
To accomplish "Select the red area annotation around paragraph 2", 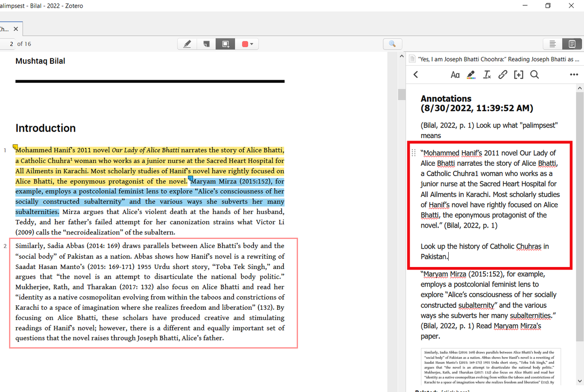I will (153, 293).
